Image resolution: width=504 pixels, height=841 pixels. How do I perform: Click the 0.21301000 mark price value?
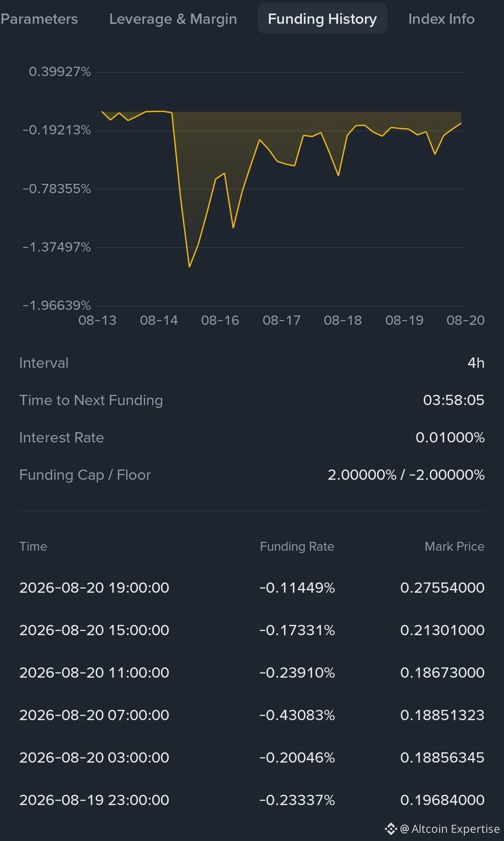tap(442, 630)
